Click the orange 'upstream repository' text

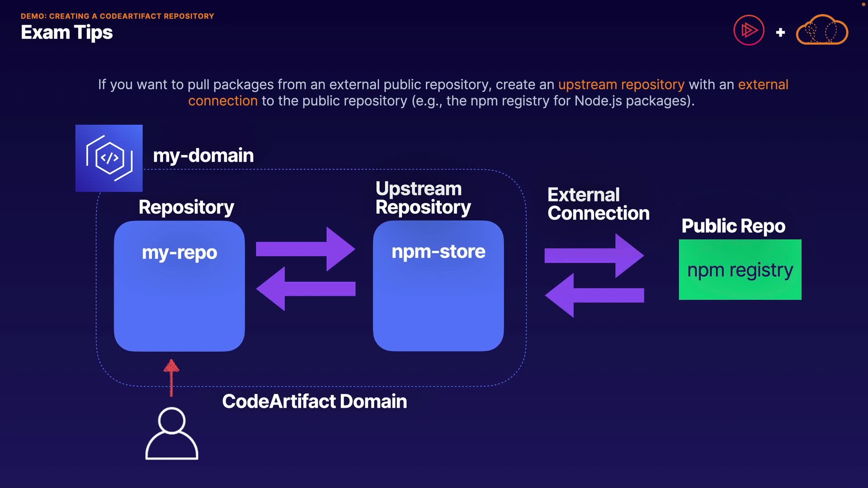[621, 84]
